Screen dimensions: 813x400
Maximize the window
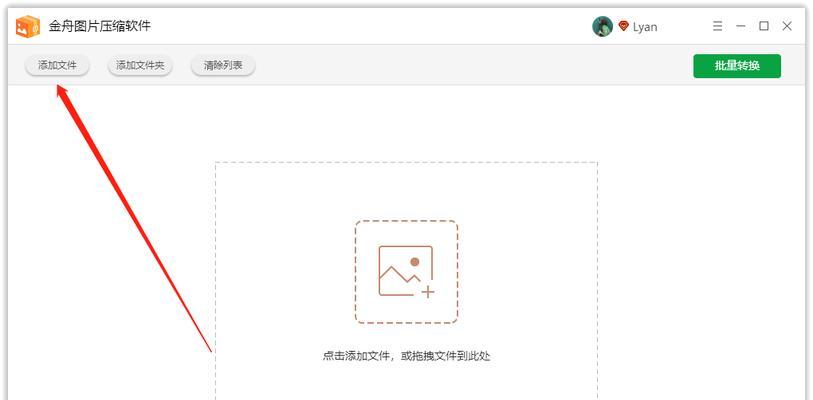point(764,26)
